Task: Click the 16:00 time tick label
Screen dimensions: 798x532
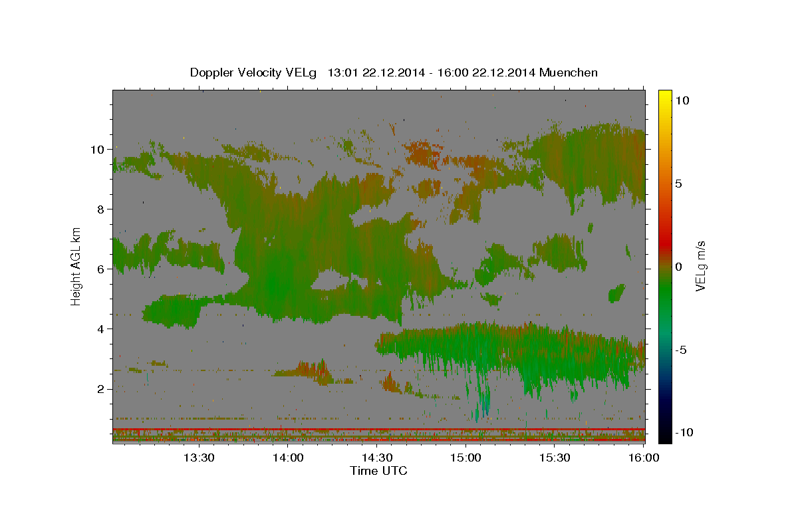Action: click(x=644, y=458)
